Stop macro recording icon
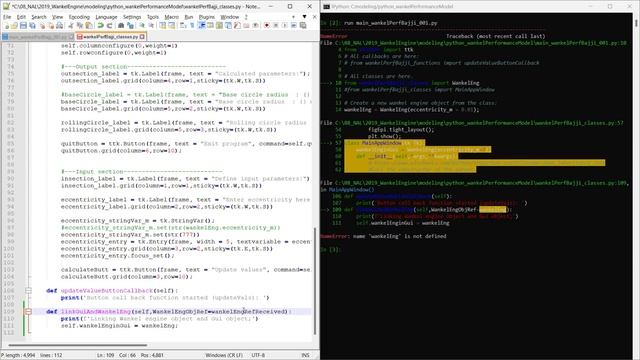The width and height of the screenshot is (640, 360). 276,25
